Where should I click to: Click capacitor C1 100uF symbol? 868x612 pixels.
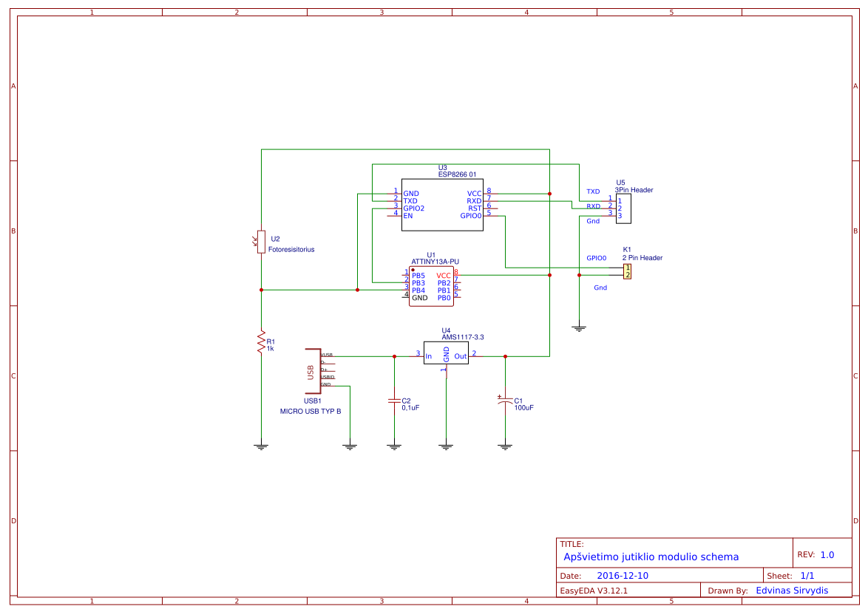tap(506, 401)
